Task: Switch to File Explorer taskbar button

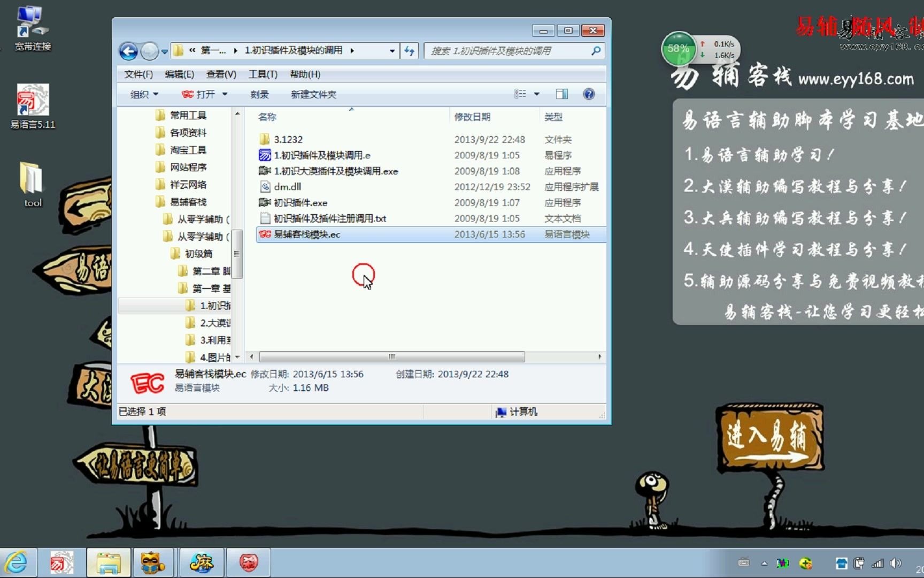Action: point(109,562)
